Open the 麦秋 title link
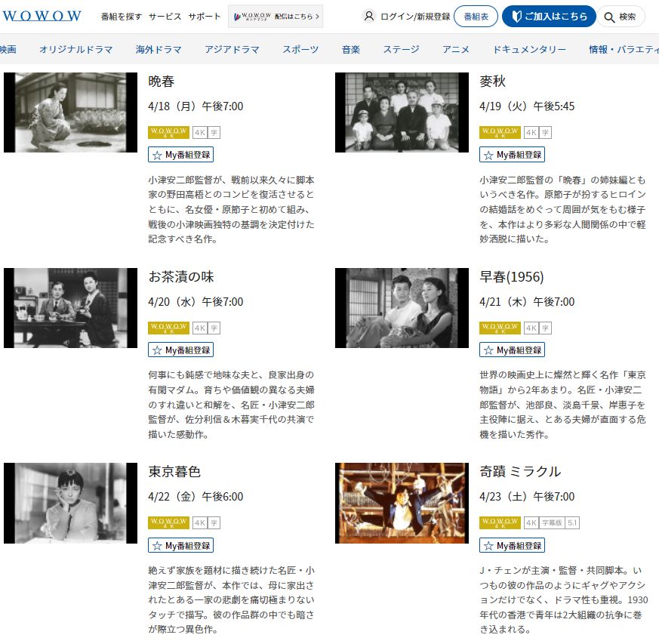Screen dimensions: 659x644 pos(493,81)
